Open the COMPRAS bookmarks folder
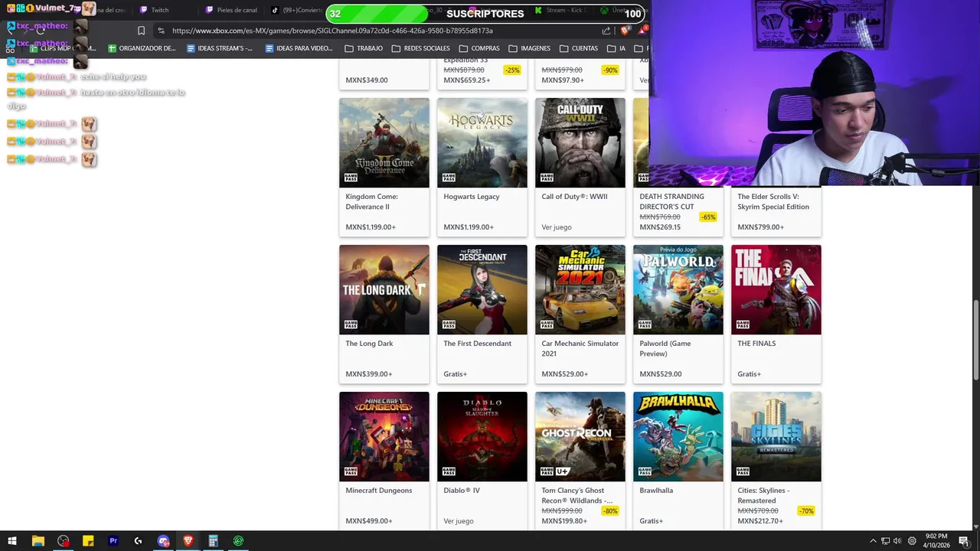The height and width of the screenshot is (551, 980). [x=479, y=48]
